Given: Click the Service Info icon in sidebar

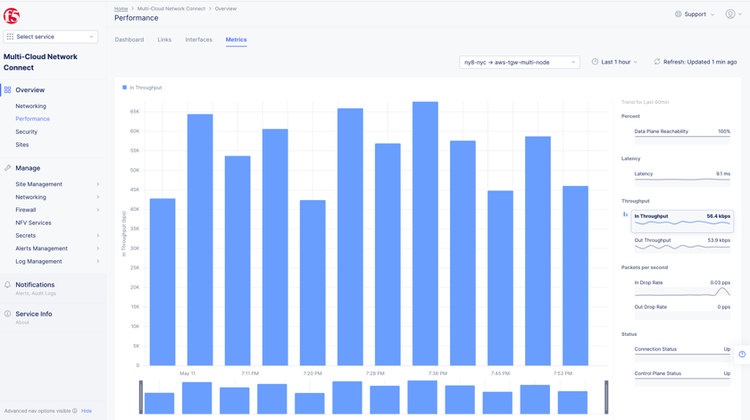Looking at the screenshot, I should [x=8, y=314].
